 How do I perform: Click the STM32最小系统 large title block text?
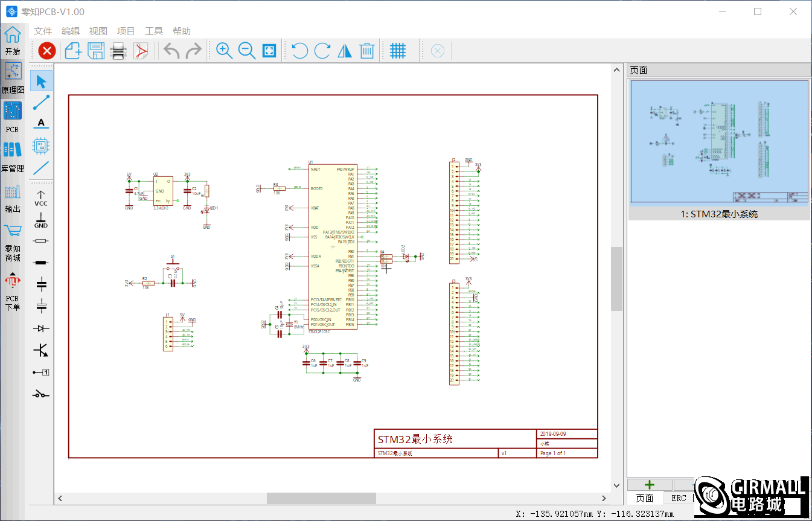[x=415, y=439]
